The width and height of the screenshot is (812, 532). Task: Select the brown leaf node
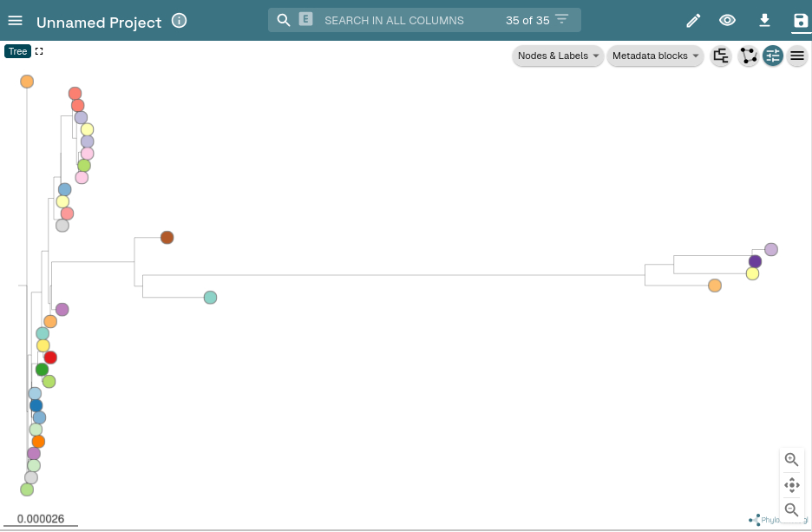(167, 237)
